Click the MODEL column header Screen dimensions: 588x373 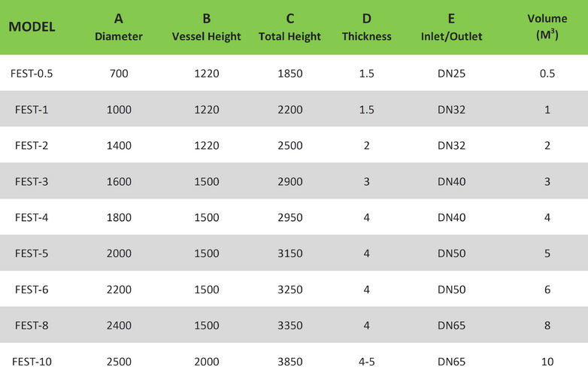pyautogui.click(x=32, y=27)
